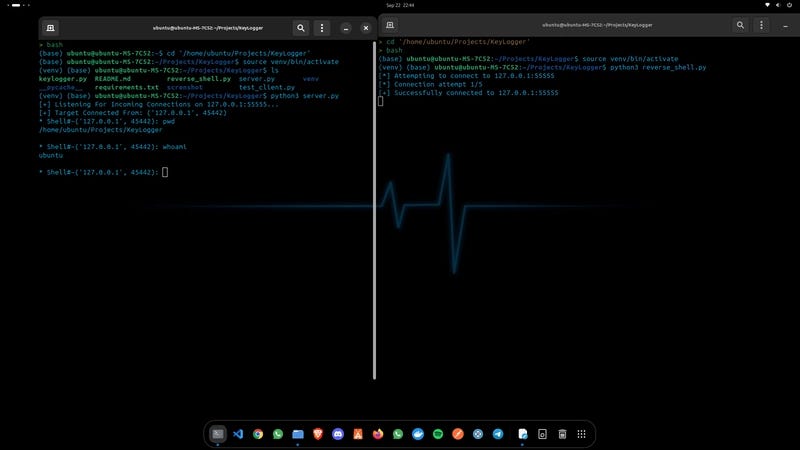
Task: Open Discord from dock
Action: (338, 434)
